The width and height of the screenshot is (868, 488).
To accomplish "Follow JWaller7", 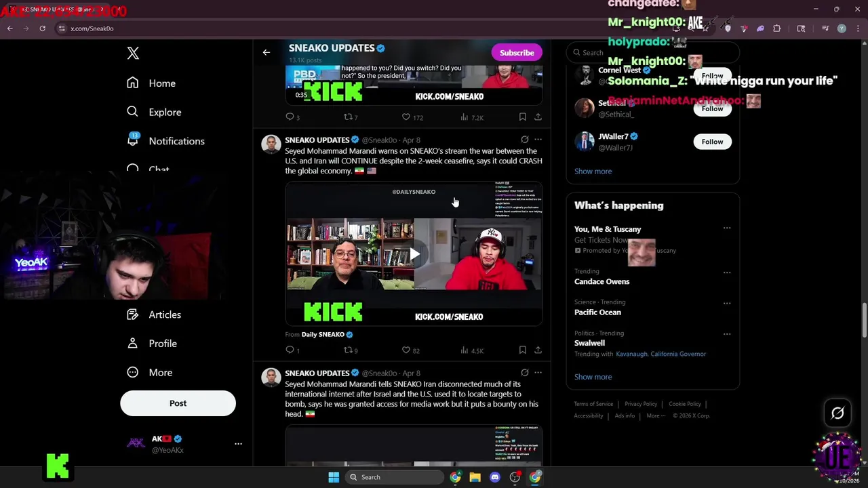I will [x=712, y=142].
